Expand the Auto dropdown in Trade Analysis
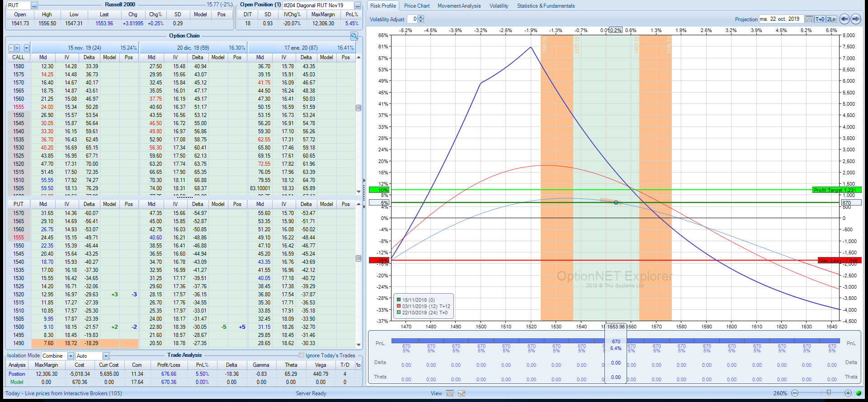 tap(106, 356)
